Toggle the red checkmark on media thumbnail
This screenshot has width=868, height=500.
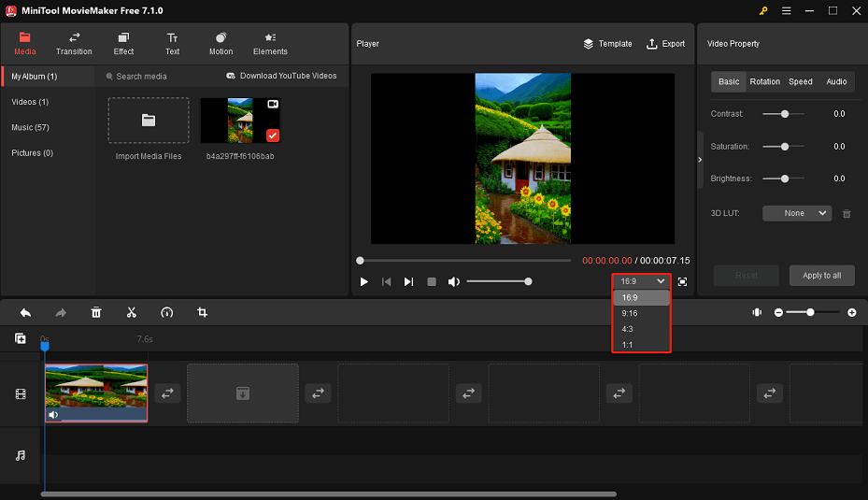[x=272, y=136]
